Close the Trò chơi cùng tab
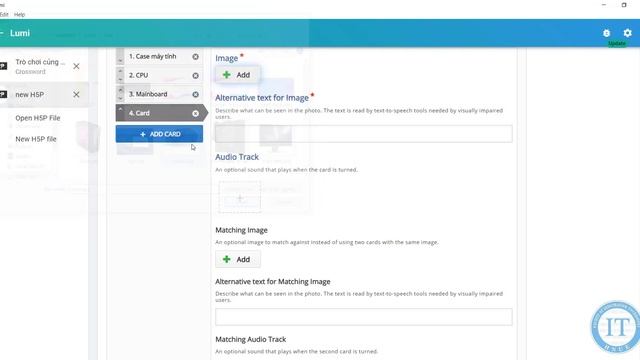Screen dimensions: 640x360 click(x=76, y=66)
